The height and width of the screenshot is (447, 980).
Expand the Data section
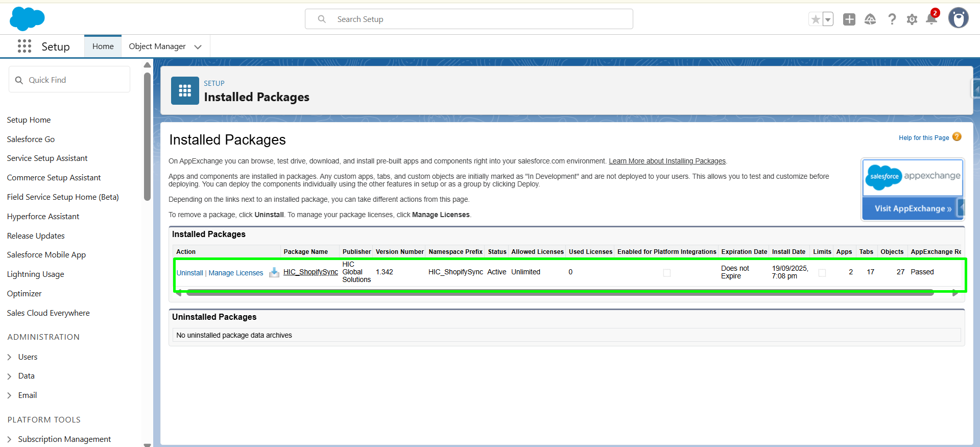tap(9, 376)
